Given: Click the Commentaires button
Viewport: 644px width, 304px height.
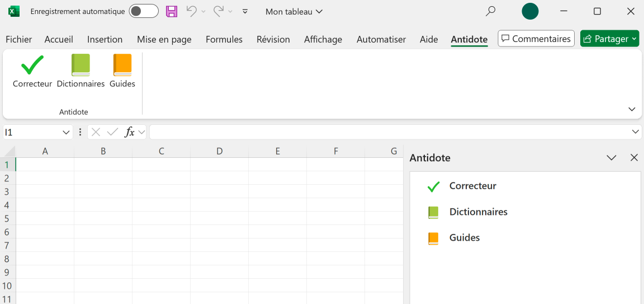Looking at the screenshot, I should click(x=536, y=39).
